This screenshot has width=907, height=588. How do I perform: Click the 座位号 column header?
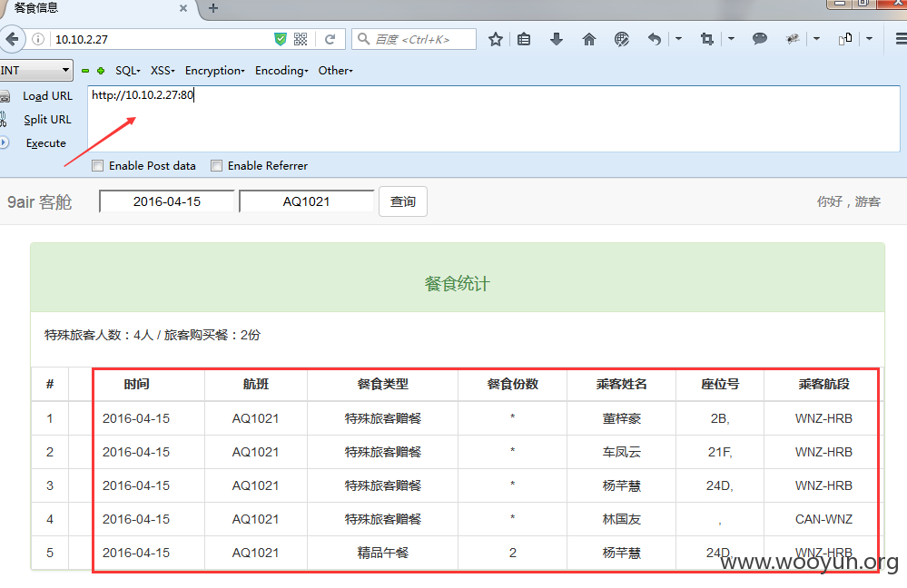click(x=720, y=384)
